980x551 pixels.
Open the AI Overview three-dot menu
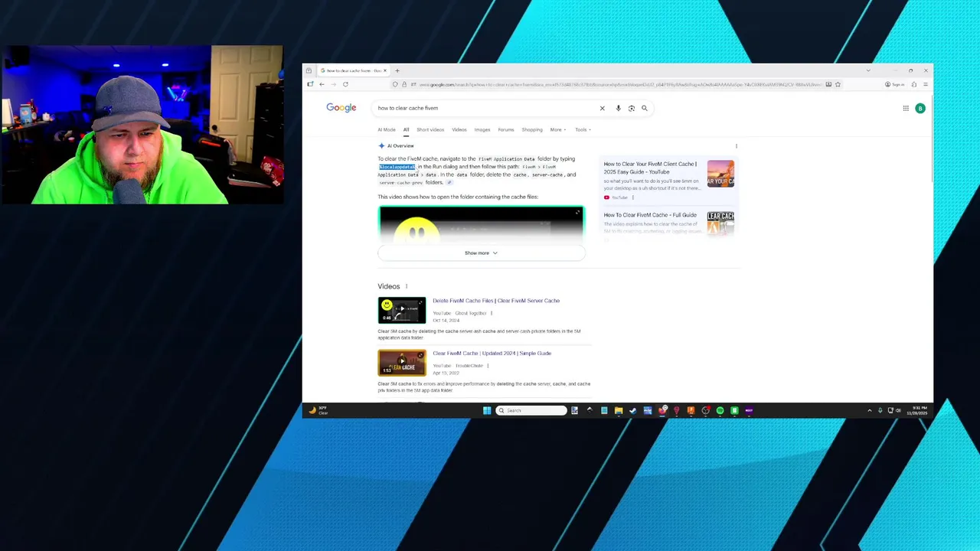pos(737,145)
